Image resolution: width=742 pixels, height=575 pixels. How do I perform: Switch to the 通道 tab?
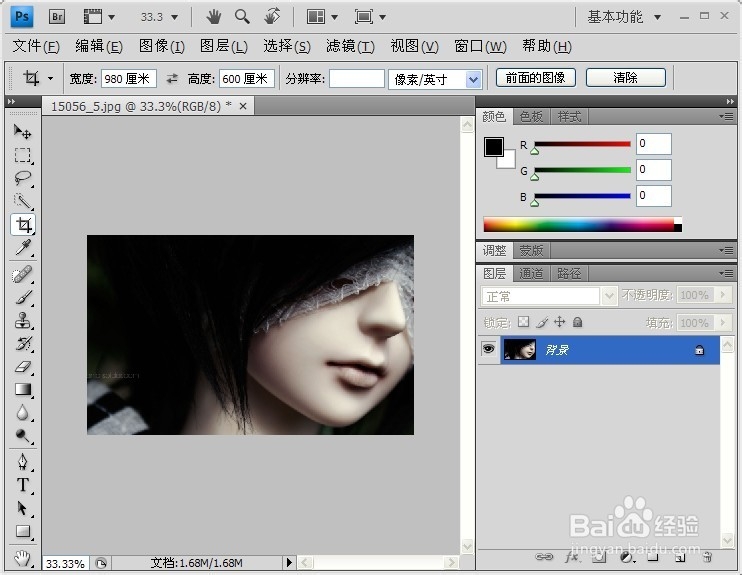(531, 273)
